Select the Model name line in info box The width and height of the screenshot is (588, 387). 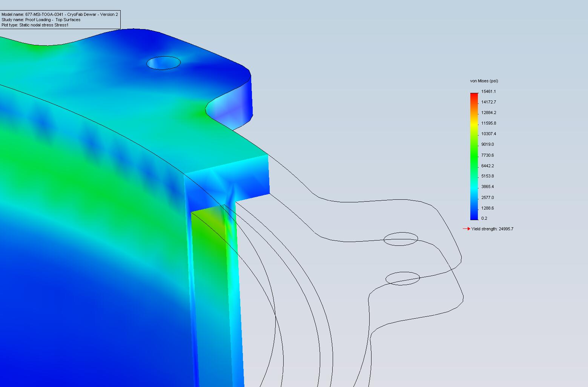[60, 14]
